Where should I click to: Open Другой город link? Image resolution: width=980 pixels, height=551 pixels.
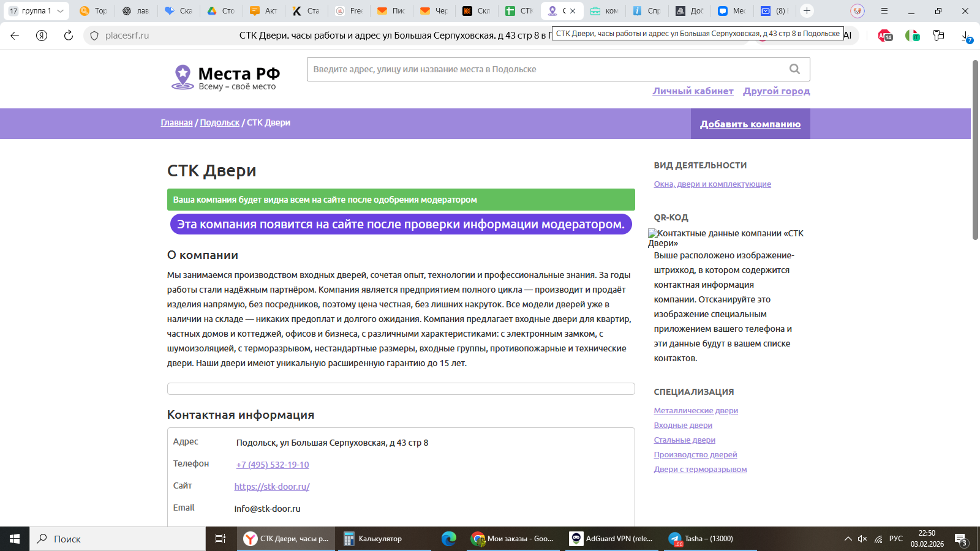777,91
